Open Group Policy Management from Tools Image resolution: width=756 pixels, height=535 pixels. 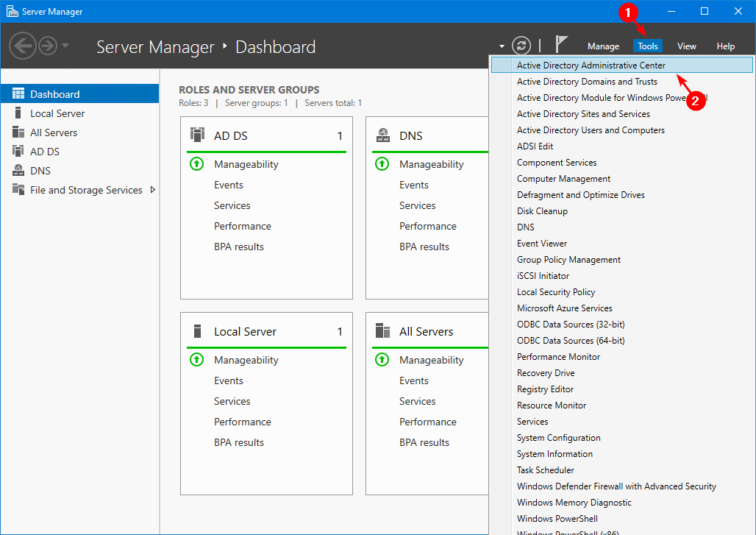pyautogui.click(x=568, y=260)
